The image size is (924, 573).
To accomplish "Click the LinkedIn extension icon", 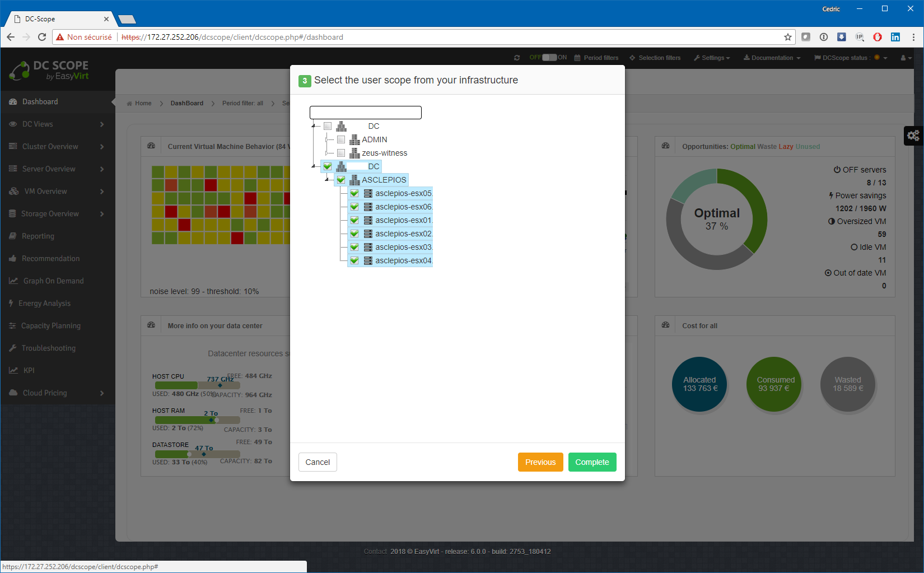I will coord(895,37).
